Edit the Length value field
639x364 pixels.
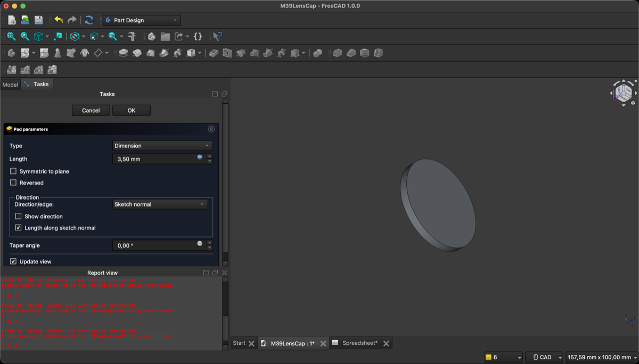pyautogui.click(x=154, y=159)
